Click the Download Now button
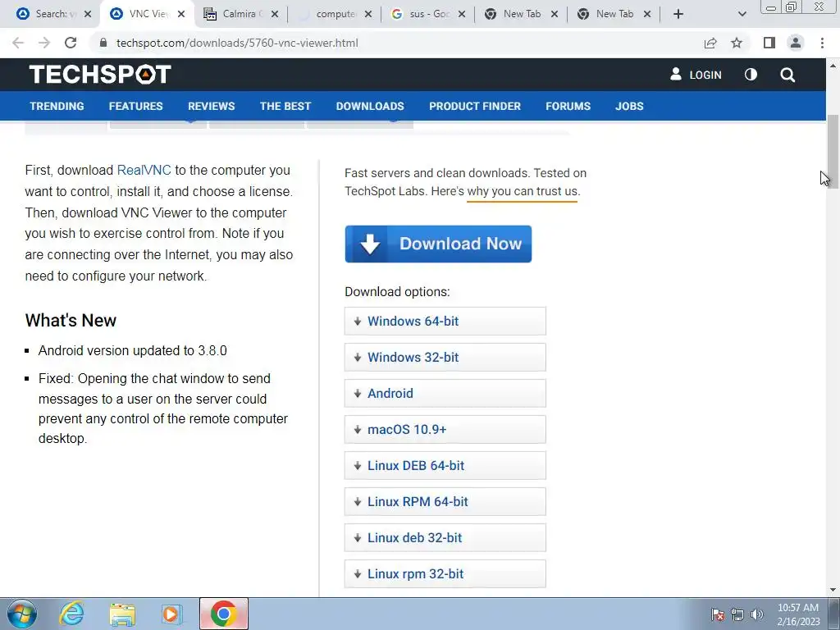This screenshot has width=840, height=630. [438, 244]
